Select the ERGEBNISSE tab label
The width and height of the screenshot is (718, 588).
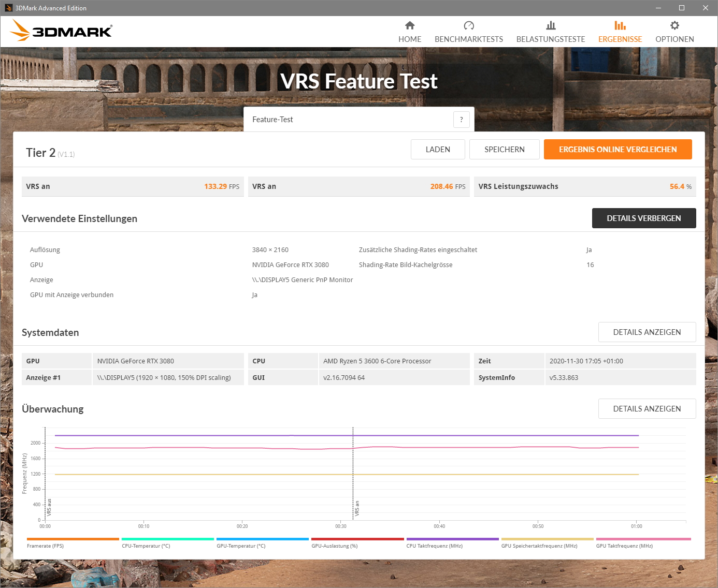point(620,39)
